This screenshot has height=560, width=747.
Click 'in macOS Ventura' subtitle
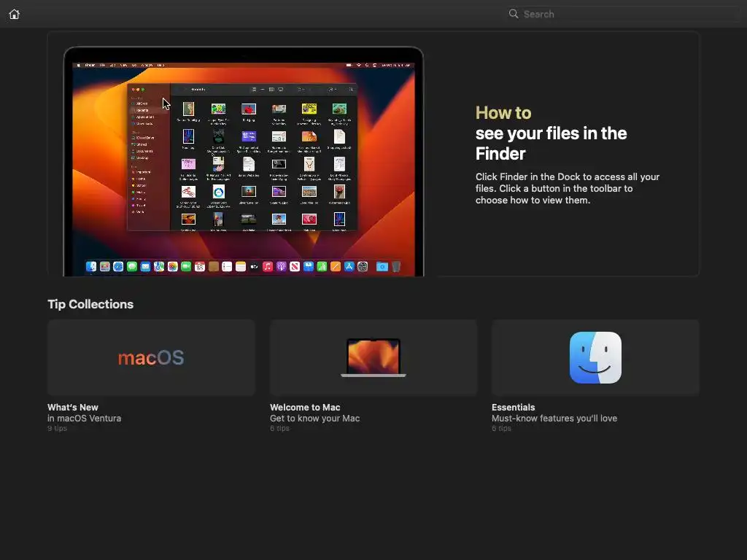(x=85, y=418)
